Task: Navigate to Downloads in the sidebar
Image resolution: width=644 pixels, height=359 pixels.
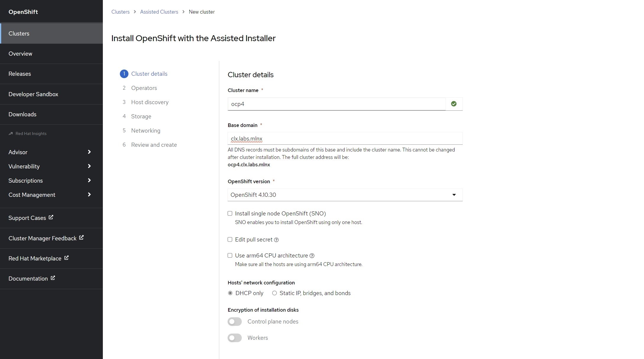Action: coord(51,114)
